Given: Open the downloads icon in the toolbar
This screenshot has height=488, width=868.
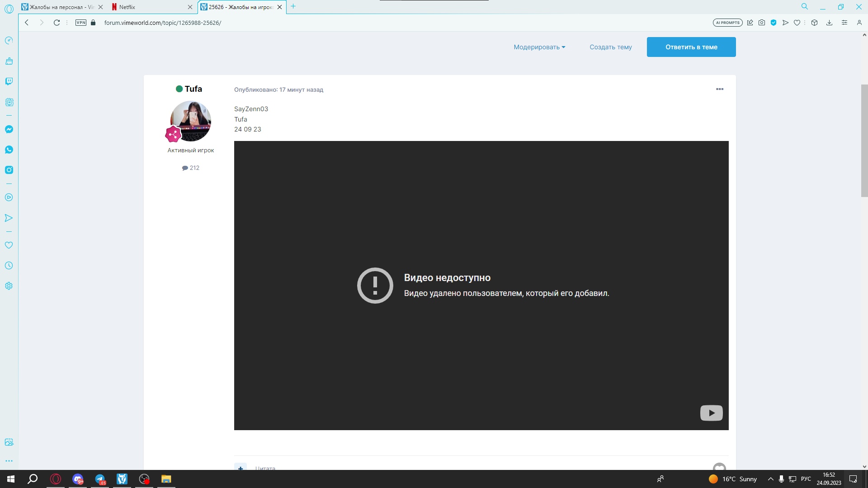Looking at the screenshot, I should coord(829,23).
